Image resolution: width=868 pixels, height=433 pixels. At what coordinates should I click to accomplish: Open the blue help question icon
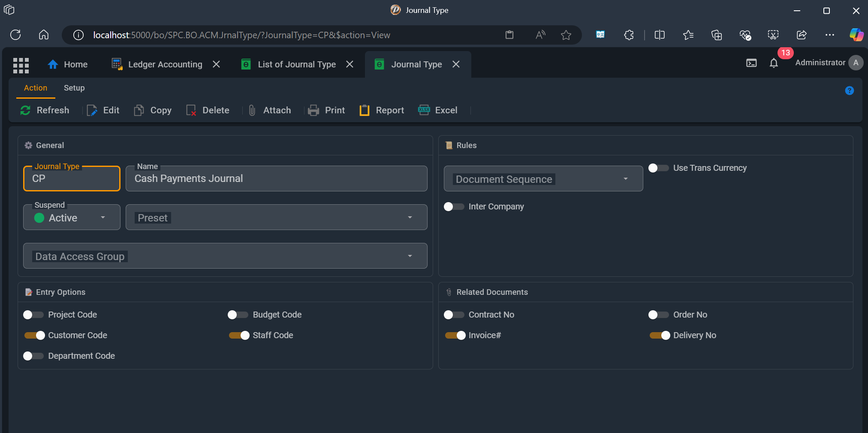(849, 91)
